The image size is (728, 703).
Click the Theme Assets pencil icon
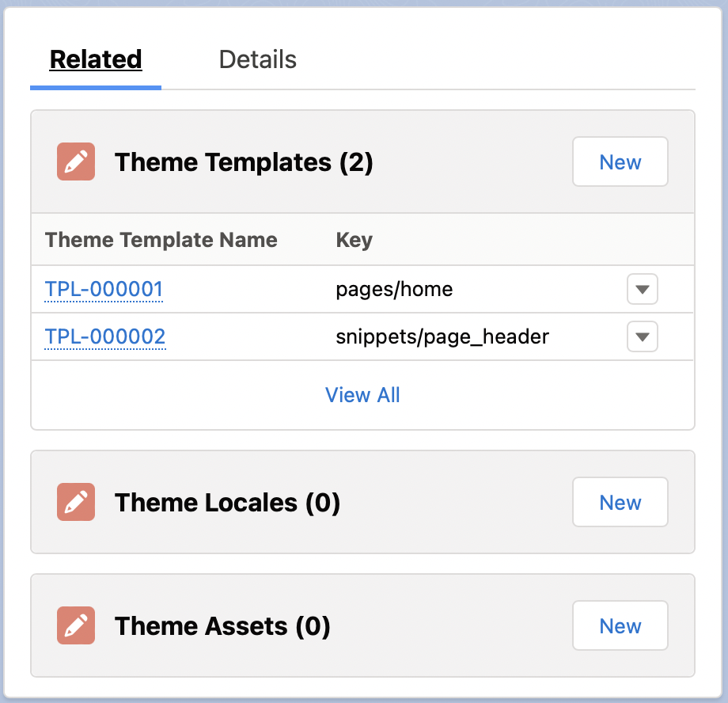coord(76,625)
